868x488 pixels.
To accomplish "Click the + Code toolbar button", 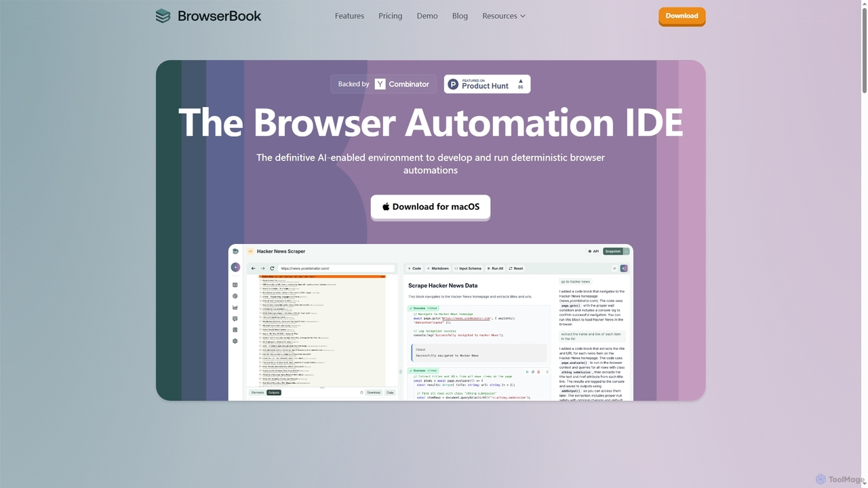I will point(414,268).
